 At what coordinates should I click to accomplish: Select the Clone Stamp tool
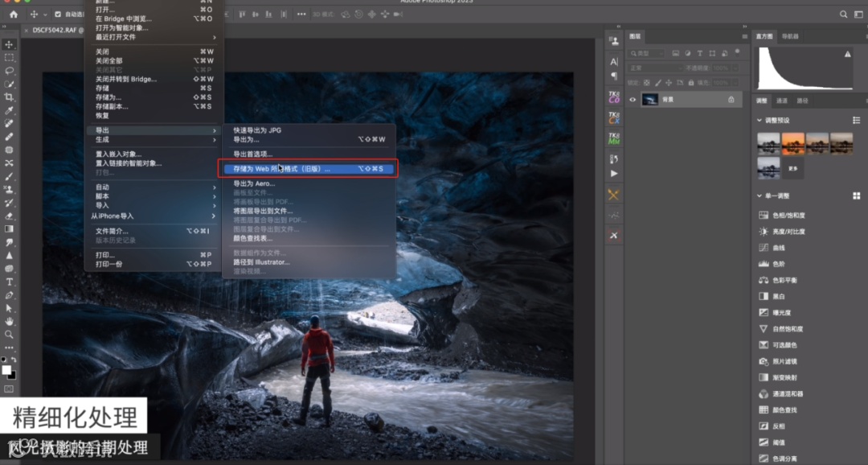[x=10, y=190]
